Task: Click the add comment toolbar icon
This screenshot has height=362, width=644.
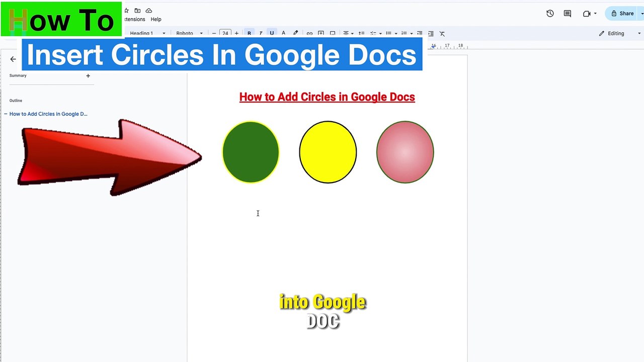Action: coord(321,34)
